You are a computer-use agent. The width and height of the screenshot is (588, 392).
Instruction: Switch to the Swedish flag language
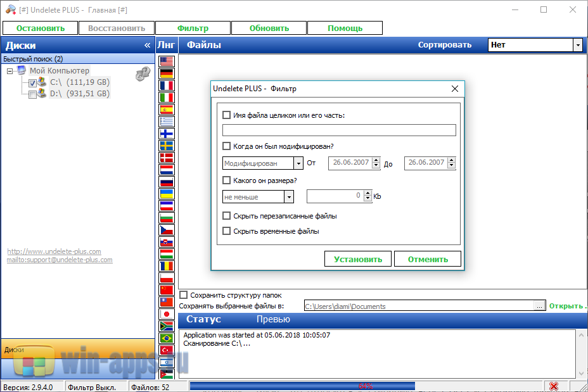[167, 146]
